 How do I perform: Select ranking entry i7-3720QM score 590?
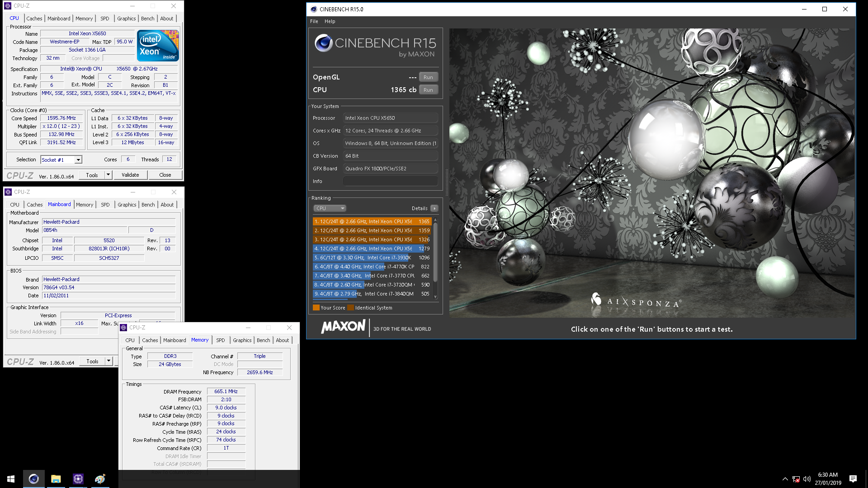pos(372,285)
